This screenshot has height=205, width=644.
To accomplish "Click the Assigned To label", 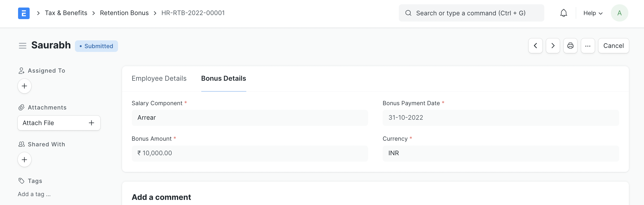I will tap(47, 70).
